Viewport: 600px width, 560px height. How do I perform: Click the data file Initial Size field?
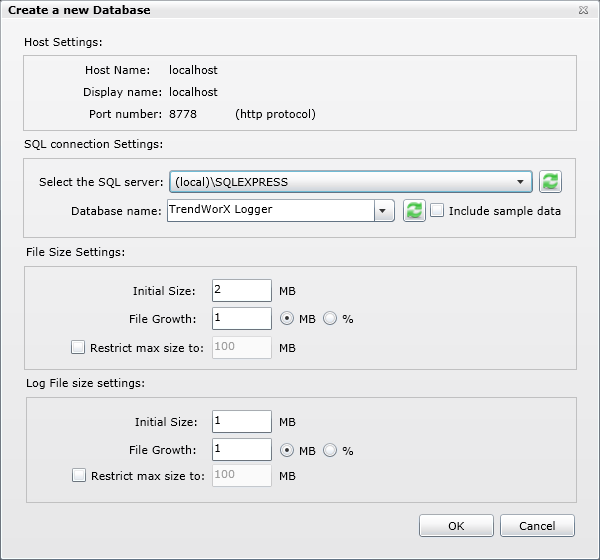tap(241, 291)
